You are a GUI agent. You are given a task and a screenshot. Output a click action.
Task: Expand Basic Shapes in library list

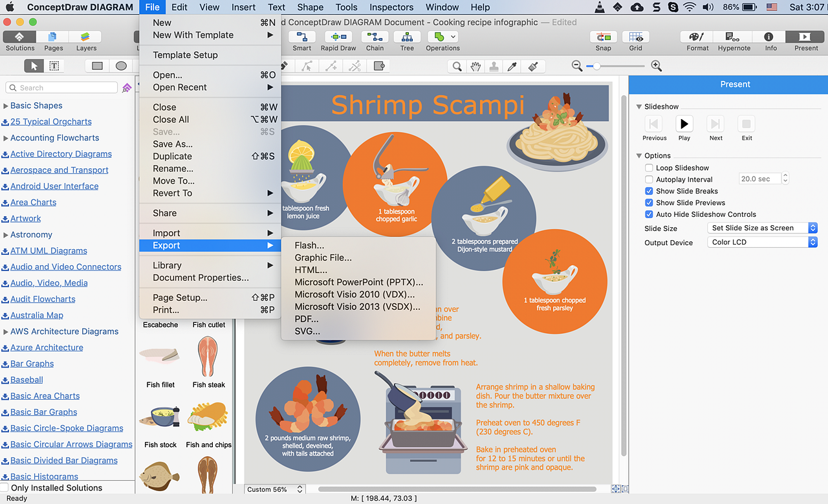click(6, 105)
